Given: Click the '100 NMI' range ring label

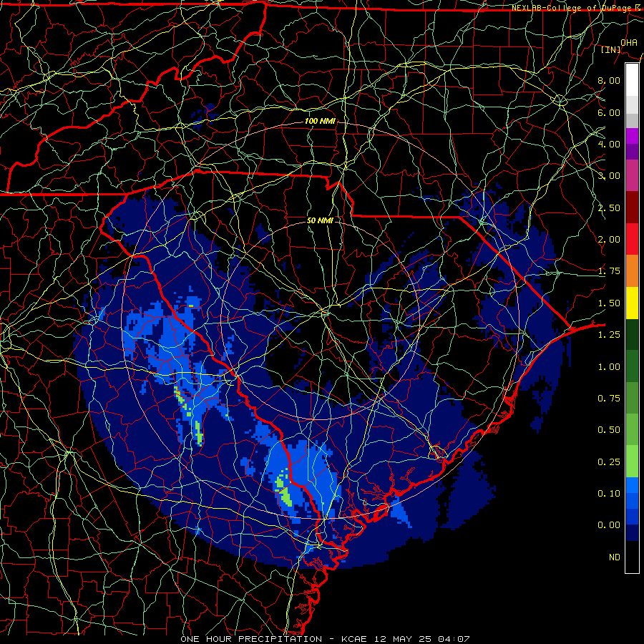Looking at the screenshot, I should (x=320, y=121).
